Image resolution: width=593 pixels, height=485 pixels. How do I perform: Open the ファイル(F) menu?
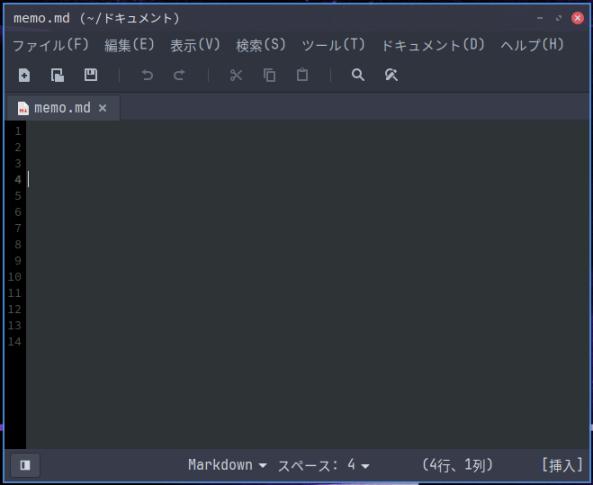[51, 45]
